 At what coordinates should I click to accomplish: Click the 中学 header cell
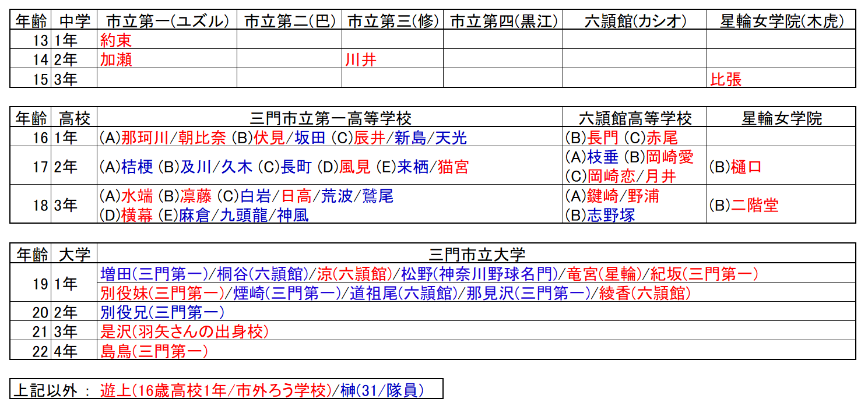(74, 21)
